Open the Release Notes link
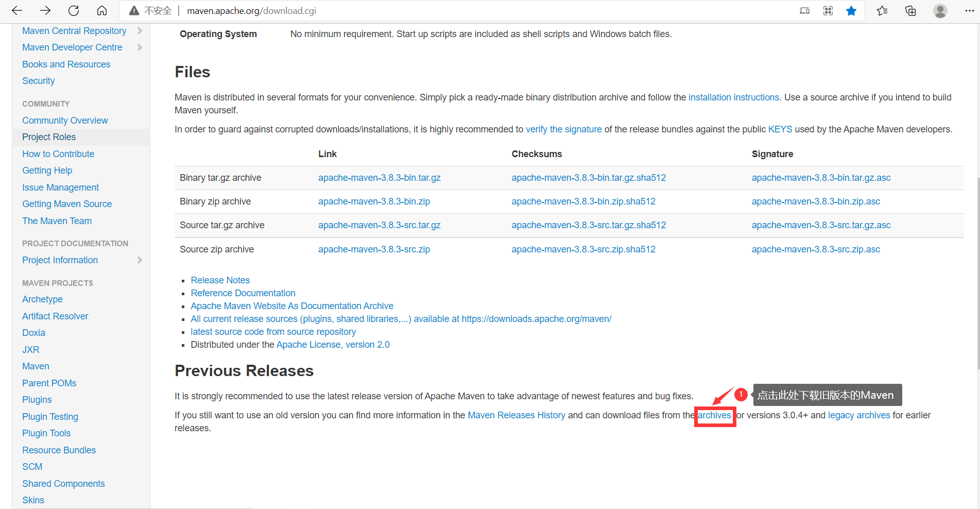980x509 pixels. coord(220,280)
